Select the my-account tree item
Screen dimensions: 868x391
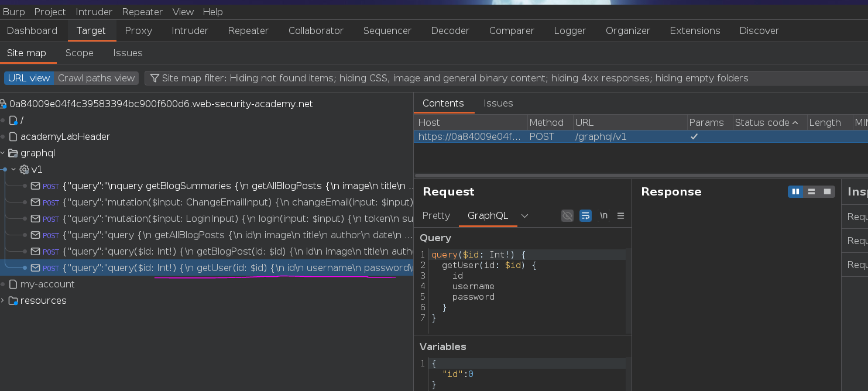pos(47,284)
